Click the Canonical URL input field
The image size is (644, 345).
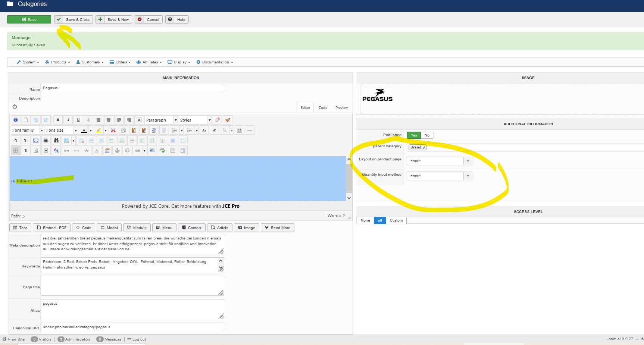point(132,327)
